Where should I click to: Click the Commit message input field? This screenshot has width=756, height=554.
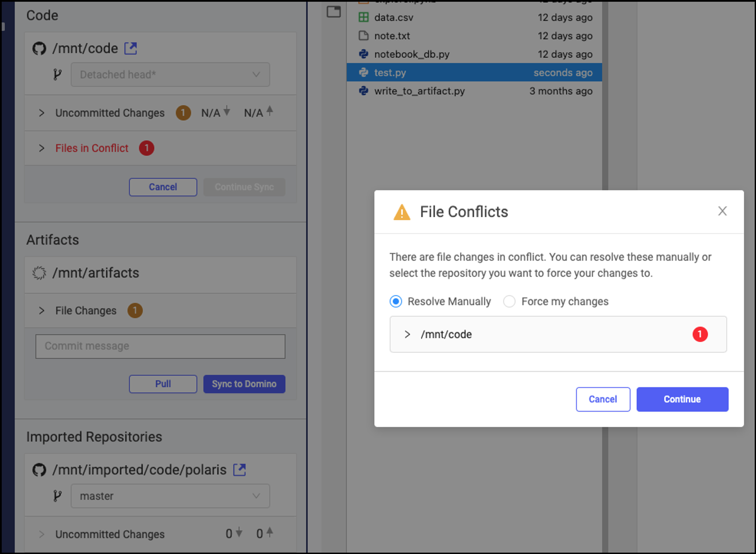point(160,346)
